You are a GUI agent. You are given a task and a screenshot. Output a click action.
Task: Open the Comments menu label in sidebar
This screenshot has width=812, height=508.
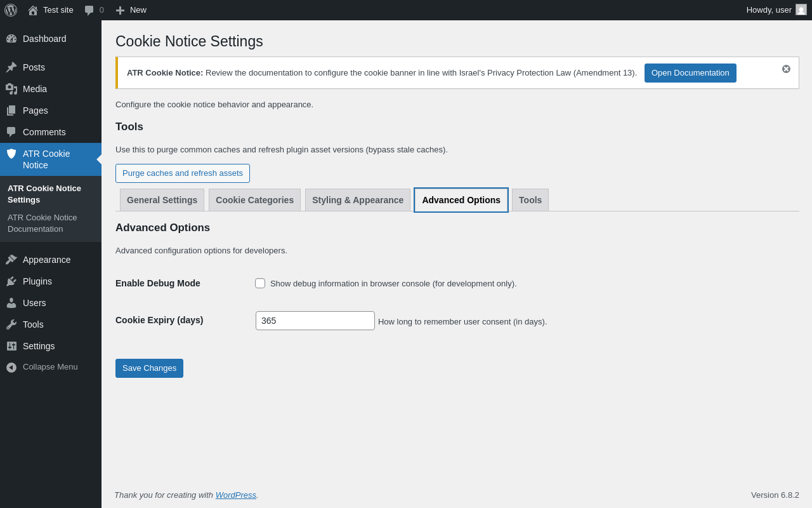pos(44,132)
